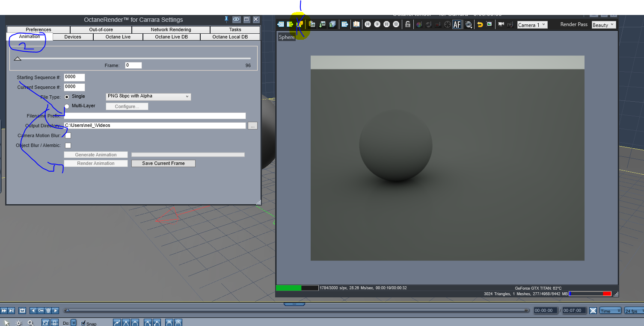Image resolution: width=644 pixels, height=326 pixels.
Task: Toggle the viewport lock padlock icon
Action: point(408,24)
